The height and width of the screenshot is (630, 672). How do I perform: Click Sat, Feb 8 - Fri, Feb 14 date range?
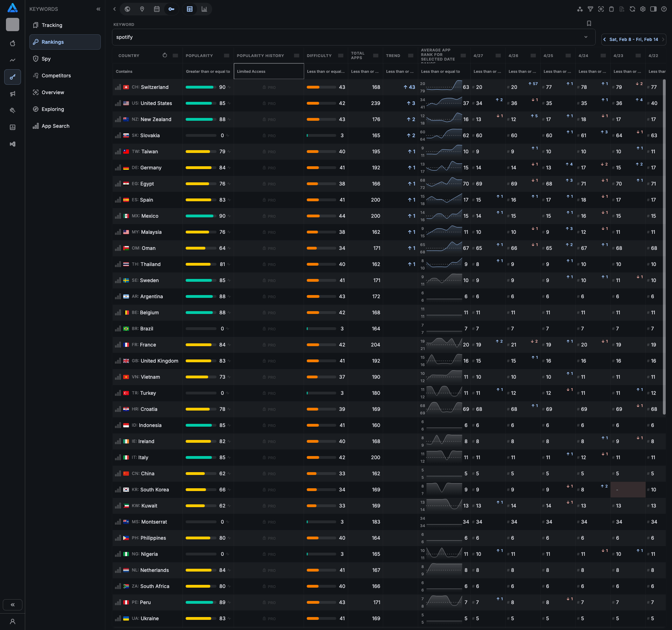coord(633,40)
